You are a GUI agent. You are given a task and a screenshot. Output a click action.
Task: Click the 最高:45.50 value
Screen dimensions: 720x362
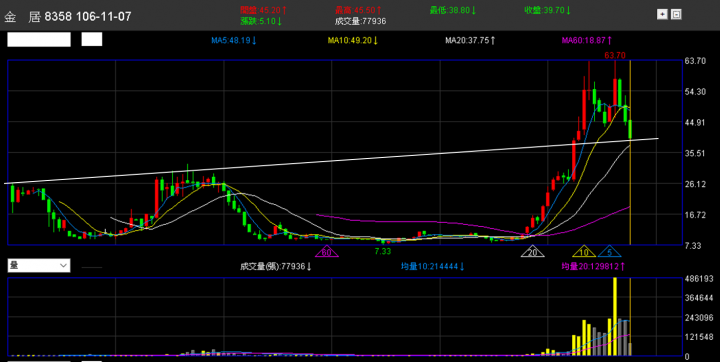tap(358, 10)
